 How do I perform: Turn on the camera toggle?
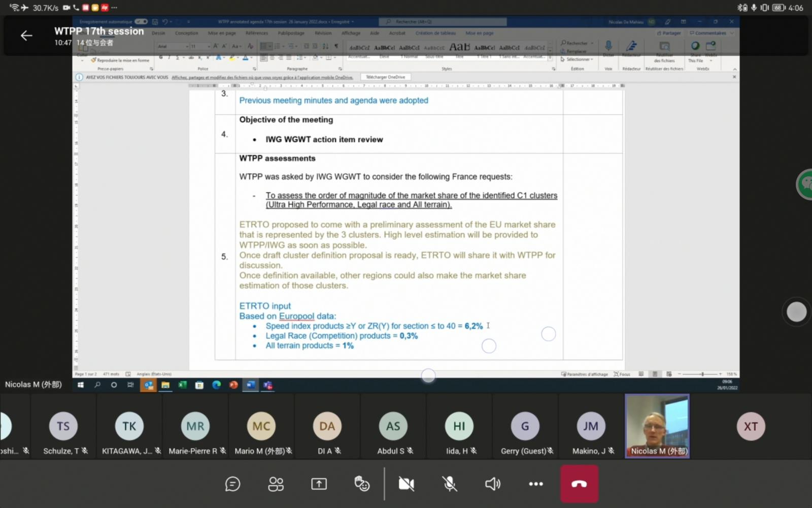pos(406,484)
